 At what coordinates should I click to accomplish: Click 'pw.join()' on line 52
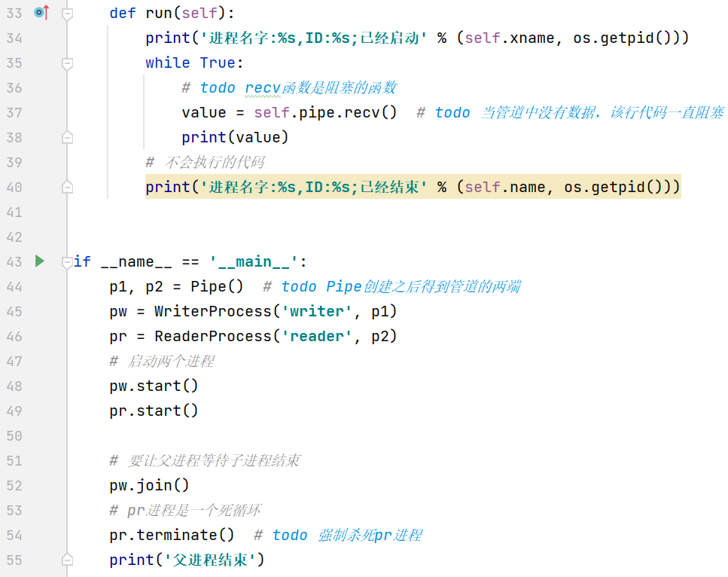[x=149, y=486]
